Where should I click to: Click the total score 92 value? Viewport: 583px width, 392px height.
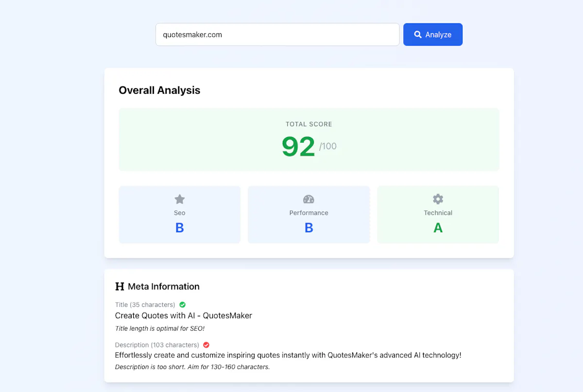[298, 147]
